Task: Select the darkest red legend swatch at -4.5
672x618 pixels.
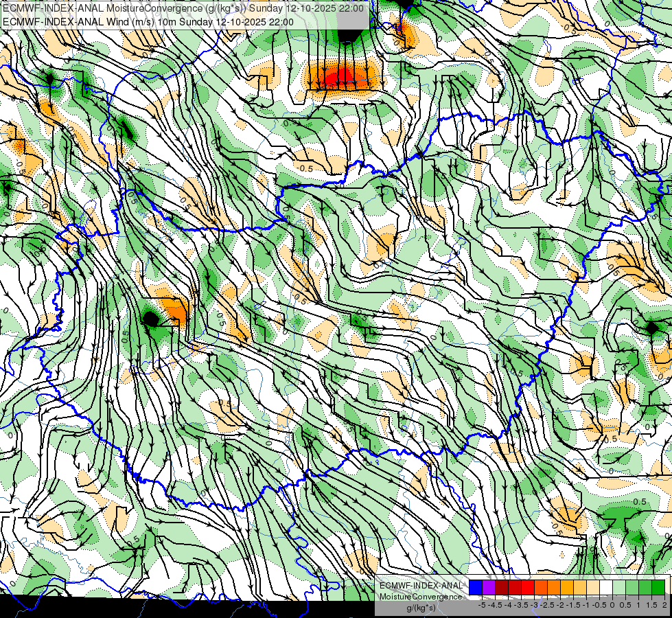Action: [502, 587]
